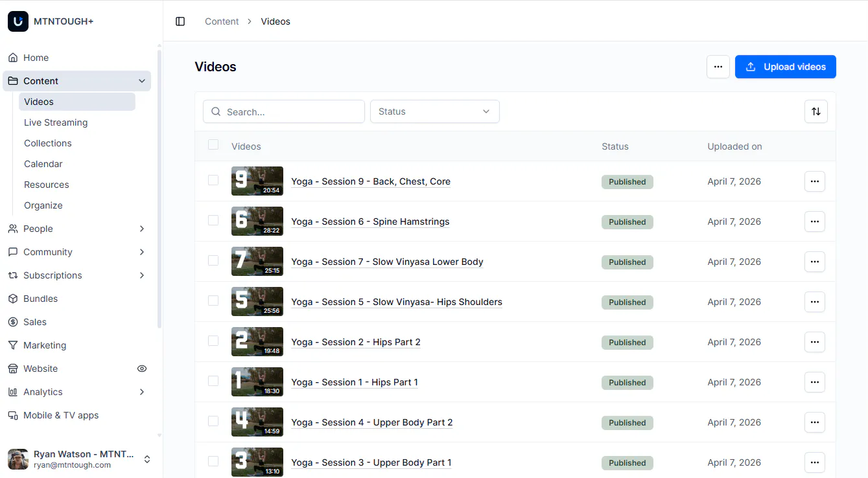
Task: Check the box for Yoga Session 4
Action: 213,421
